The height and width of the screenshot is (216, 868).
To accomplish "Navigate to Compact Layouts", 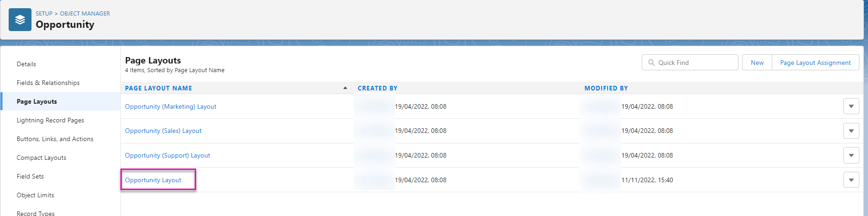I will (x=41, y=158).
